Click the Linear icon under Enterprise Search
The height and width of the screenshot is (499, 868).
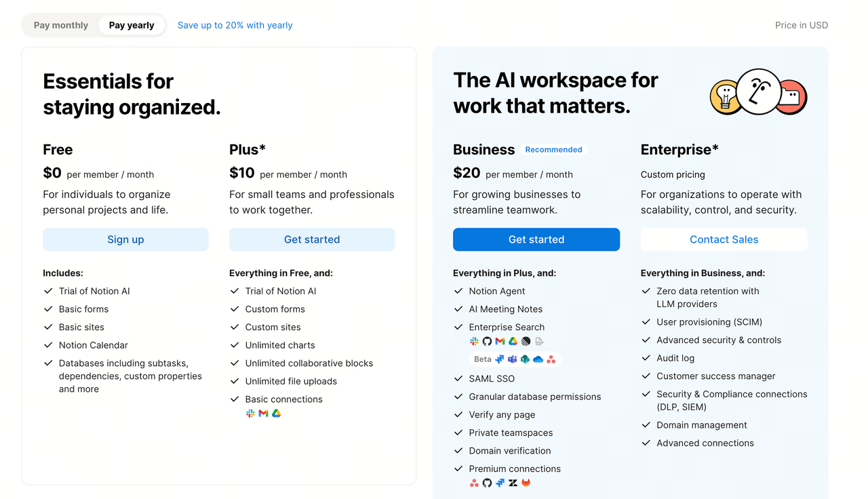tap(526, 341)
